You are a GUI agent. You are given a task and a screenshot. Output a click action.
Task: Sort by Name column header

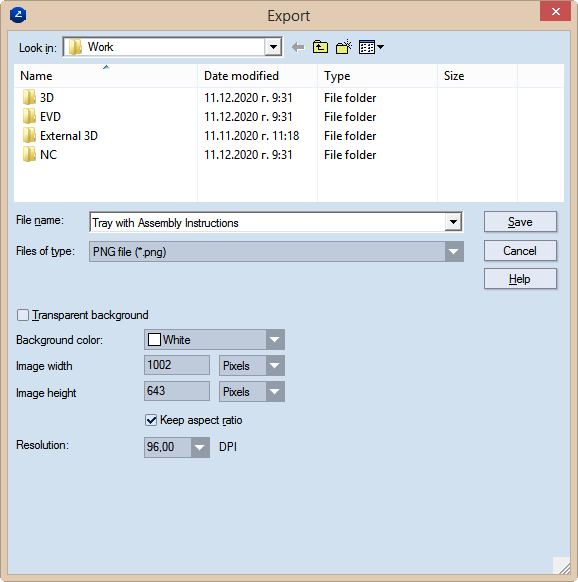(106, 76)
